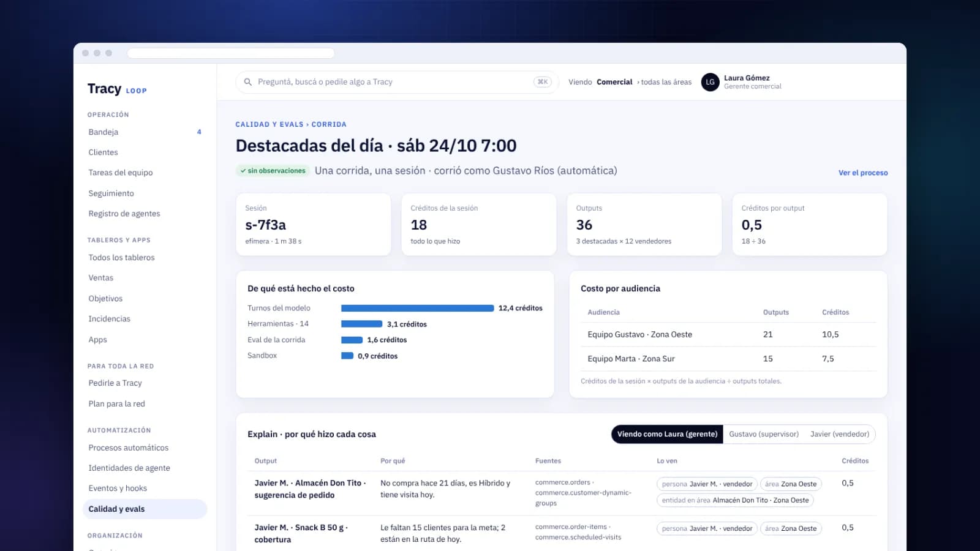Screen dimensions: 980x551
Task: Select Ventas dashboard
Action: pyautogui.click(x=145, y=278)
